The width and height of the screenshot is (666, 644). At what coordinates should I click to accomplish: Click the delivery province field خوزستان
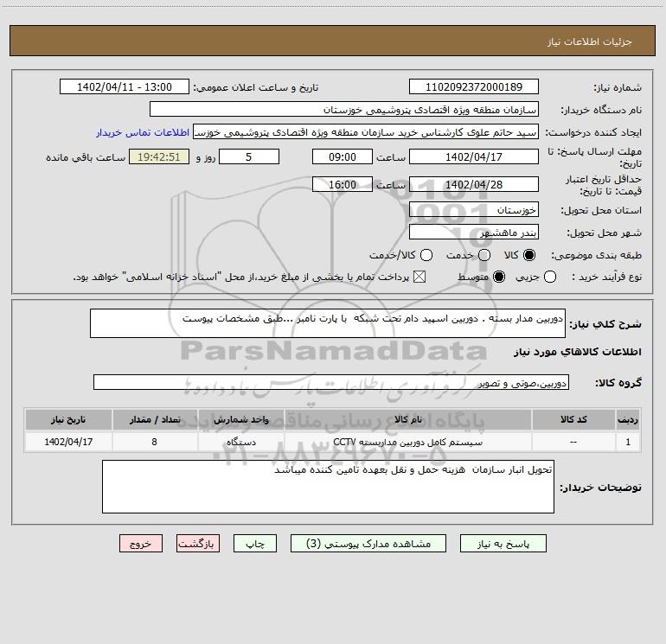474,209
